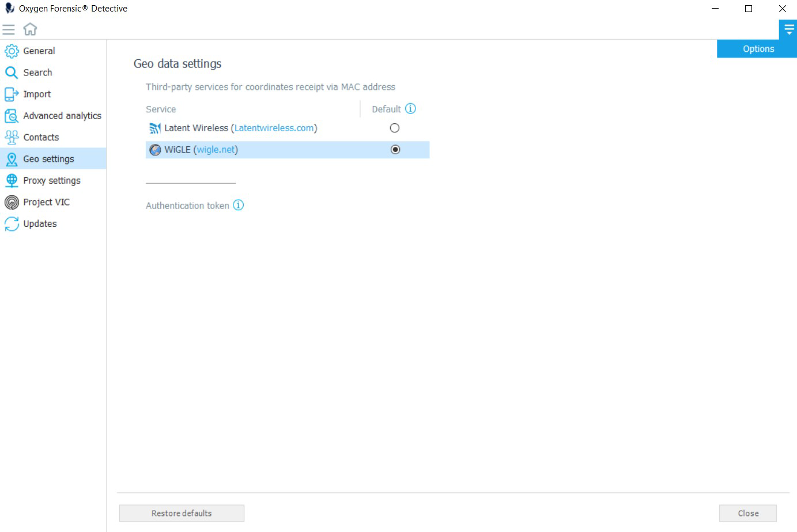Screen dimensions: 797x532
Task: Go to the Home screen icon
Action: coord(30,29)
